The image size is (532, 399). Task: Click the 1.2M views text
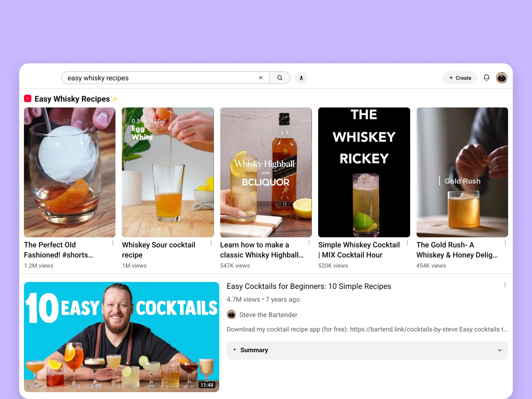(39, 266)
